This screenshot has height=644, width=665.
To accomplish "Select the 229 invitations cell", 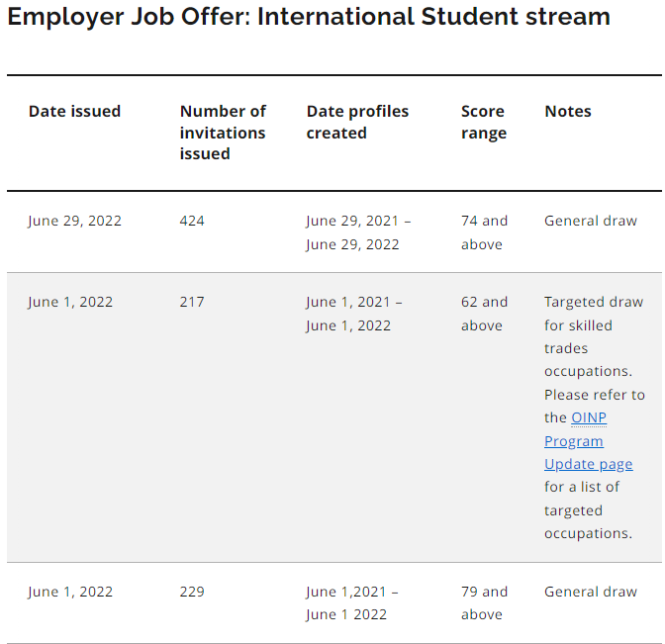I will pyautogui.click(x=192, y=592).
